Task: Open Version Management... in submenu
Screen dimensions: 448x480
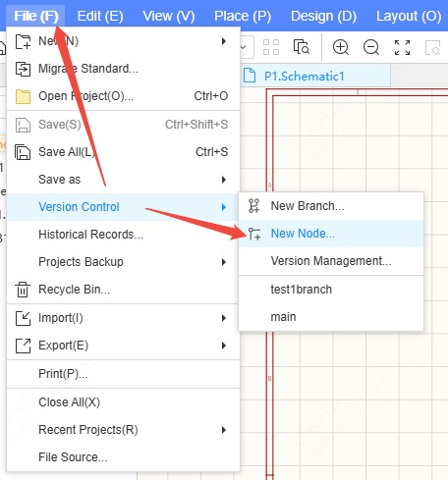Action: pyautogui.click(x=331, y=261)
